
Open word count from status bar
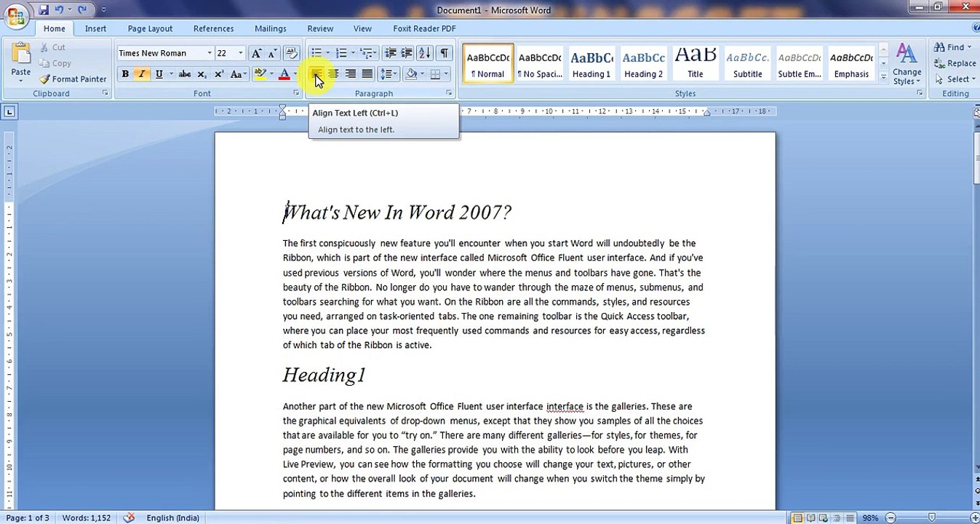[86, 518]
